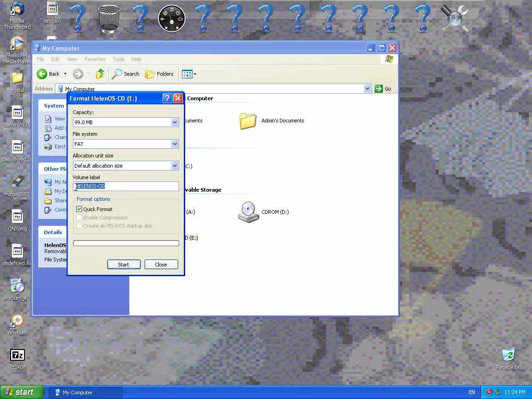This screenshot has width=532, height=399.
Task: Click Safely Remove Hardware tray icon
Action: click(x=497, y=392)
